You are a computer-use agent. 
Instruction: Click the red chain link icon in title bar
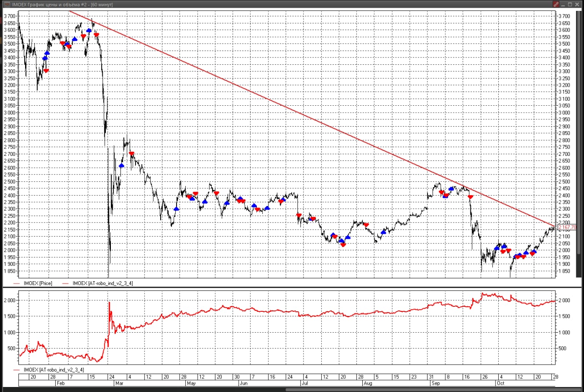tap(556, 4)
